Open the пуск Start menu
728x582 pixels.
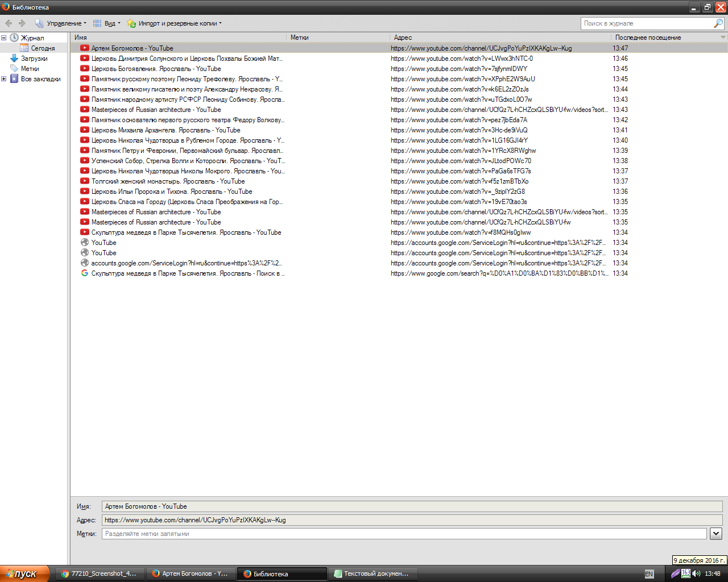pyautogui.click(x=25, y=574)
